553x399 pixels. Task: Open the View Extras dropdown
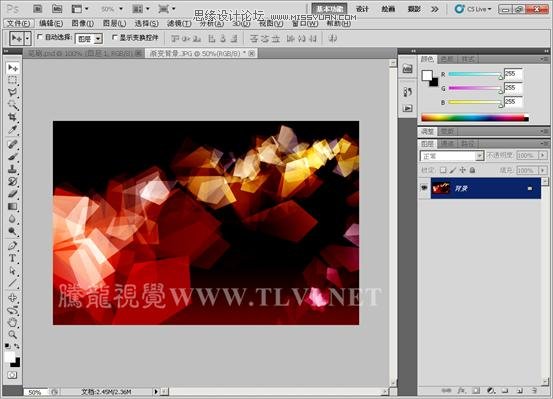(x=80, y=9)
